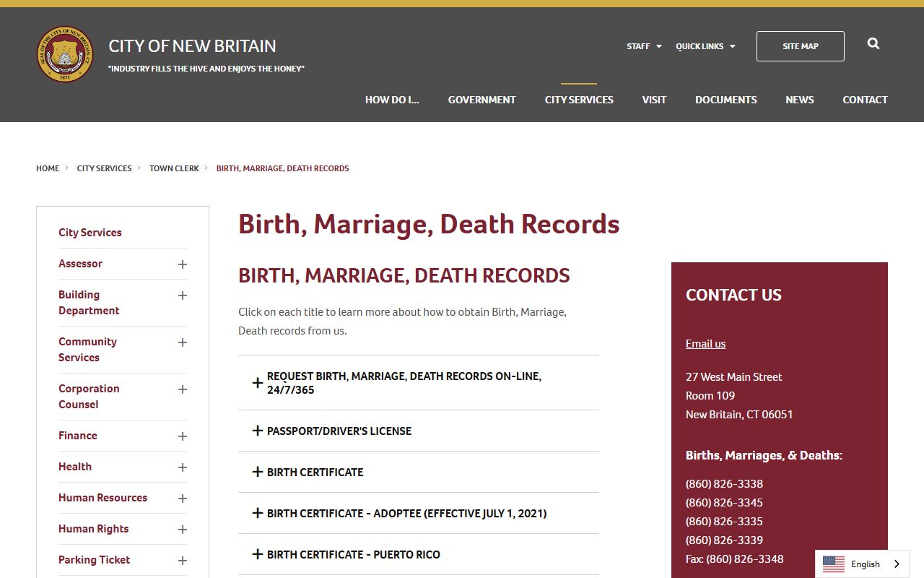Click the Email us link

coord(705,344)
